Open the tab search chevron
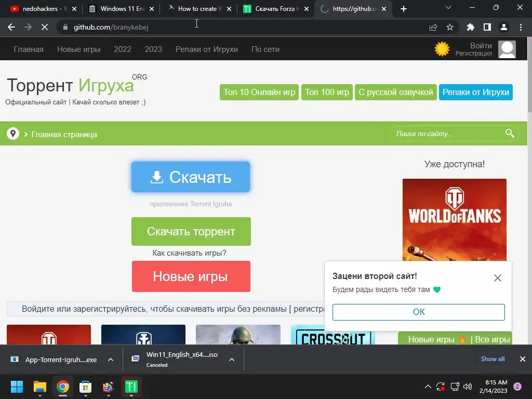The image size is (532, 399). [448, 7]
